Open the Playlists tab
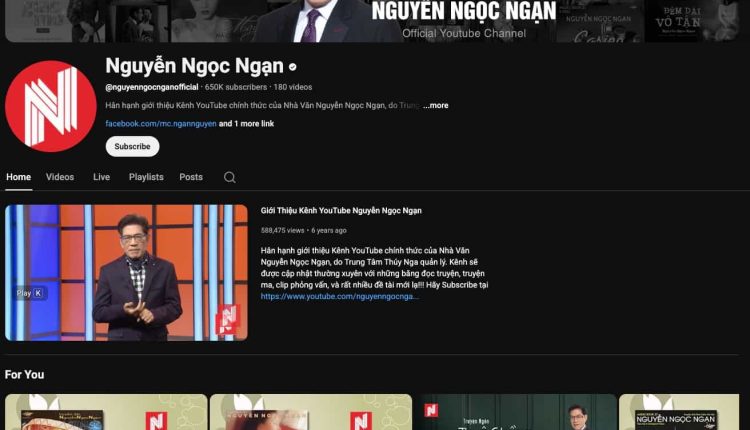750x430 pixels. click(146, 177)
